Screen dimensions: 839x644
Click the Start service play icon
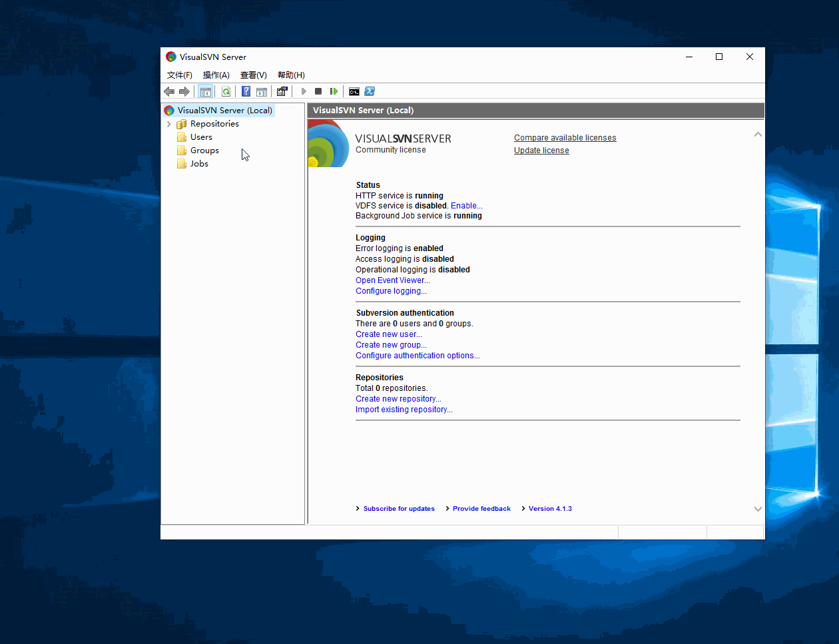point(304,91)
